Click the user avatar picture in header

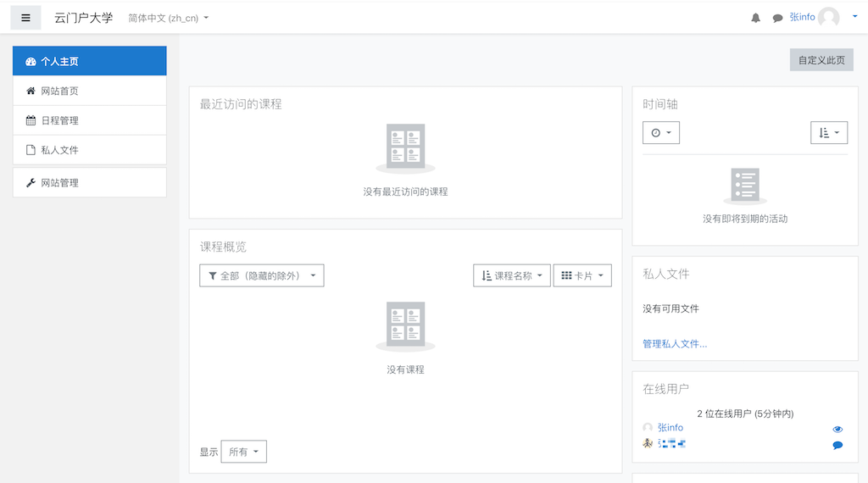click(x=829, y=17)
